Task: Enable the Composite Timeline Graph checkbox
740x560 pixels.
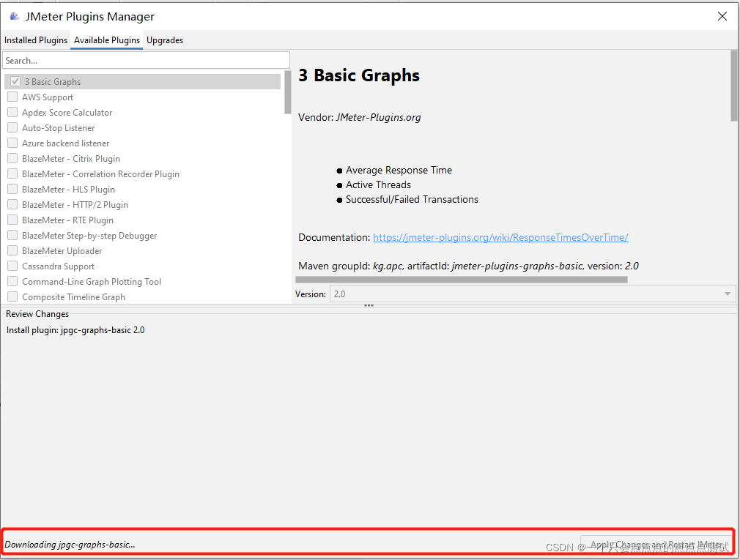Action: [12, 296]
